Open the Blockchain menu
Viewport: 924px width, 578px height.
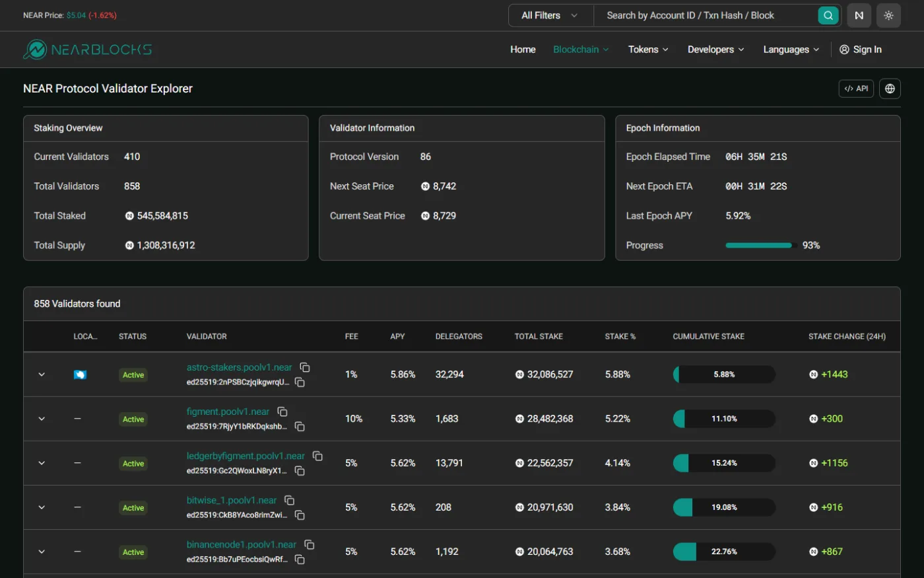pos(581,50)
